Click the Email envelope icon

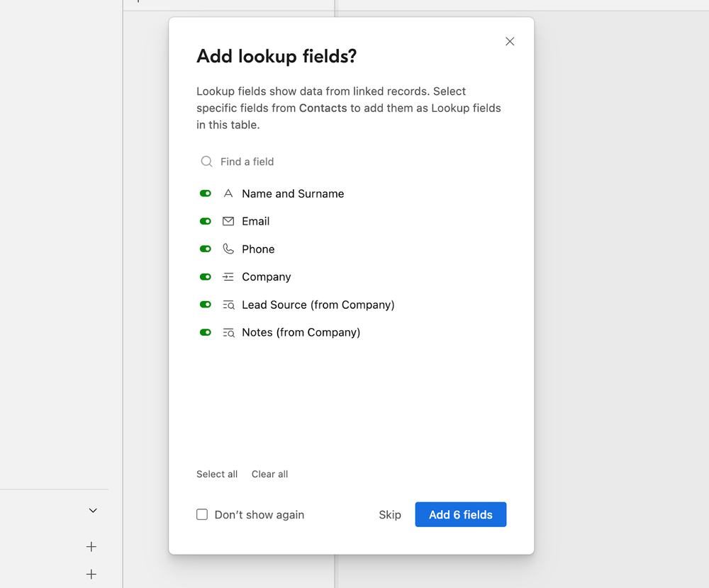click(228, 221)
